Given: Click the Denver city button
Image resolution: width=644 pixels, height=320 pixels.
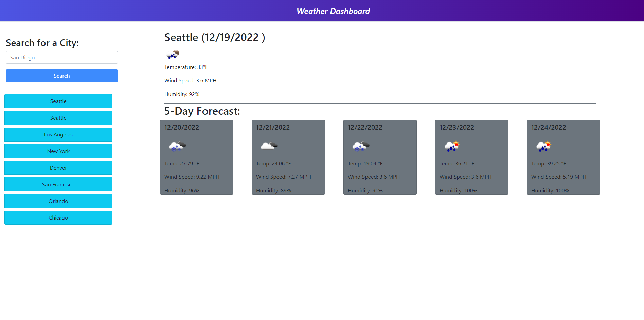Looking at the screenshot, I should pos(58,168).
